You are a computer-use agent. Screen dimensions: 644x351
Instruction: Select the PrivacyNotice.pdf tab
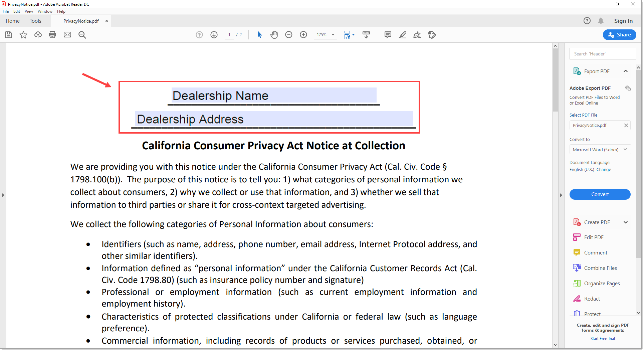[81, 21]
